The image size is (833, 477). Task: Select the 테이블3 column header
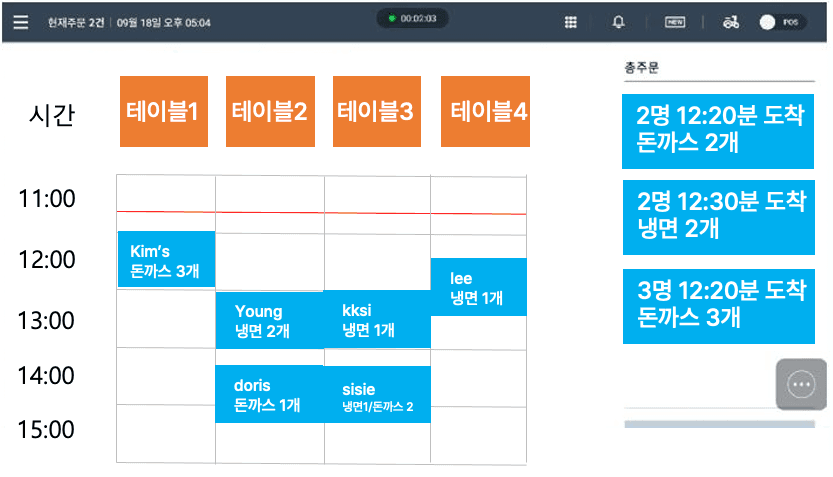click(377, 111)
